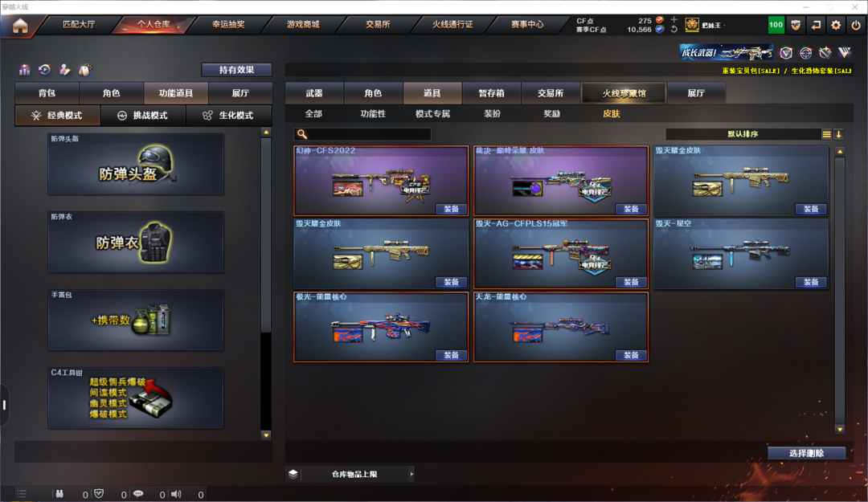Toggle the list view icon beside sort box
This screenshot has width=868, height=502.
826,134
